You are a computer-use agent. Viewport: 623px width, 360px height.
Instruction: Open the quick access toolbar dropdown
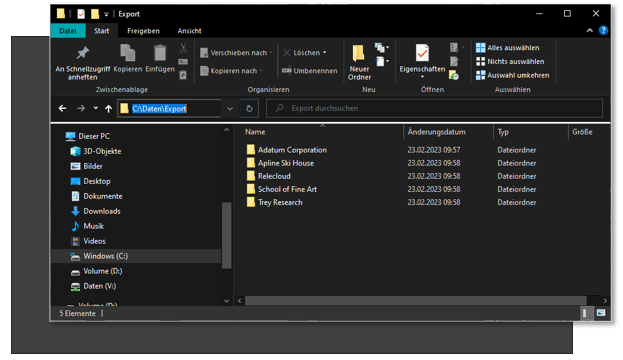(106, 14)
